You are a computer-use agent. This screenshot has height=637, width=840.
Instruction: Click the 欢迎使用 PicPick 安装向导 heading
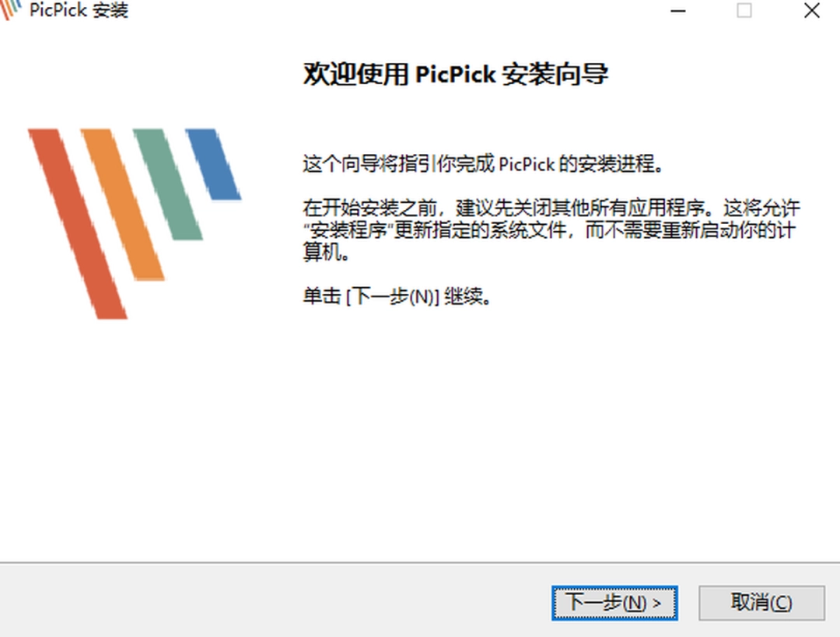[457, 74]
